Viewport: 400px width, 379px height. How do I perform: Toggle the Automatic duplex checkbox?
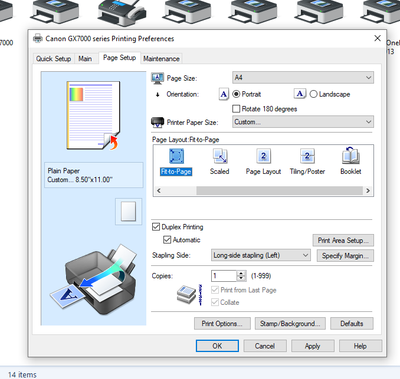click(x=167, y=240)
